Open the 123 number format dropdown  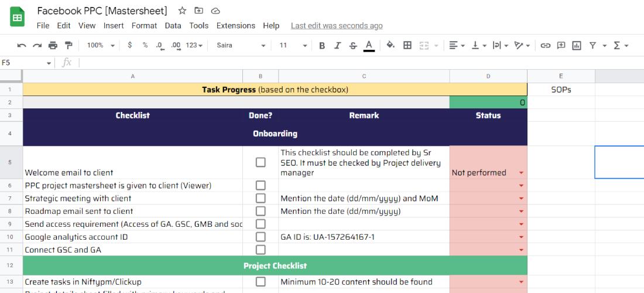coord(194,46)
